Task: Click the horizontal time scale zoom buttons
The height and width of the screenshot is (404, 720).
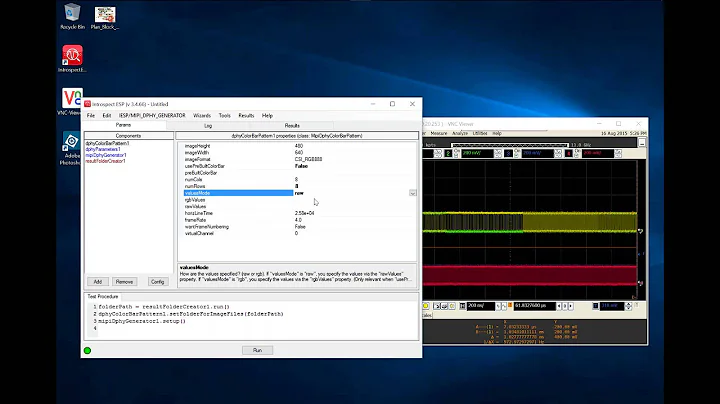Action: 501,306
